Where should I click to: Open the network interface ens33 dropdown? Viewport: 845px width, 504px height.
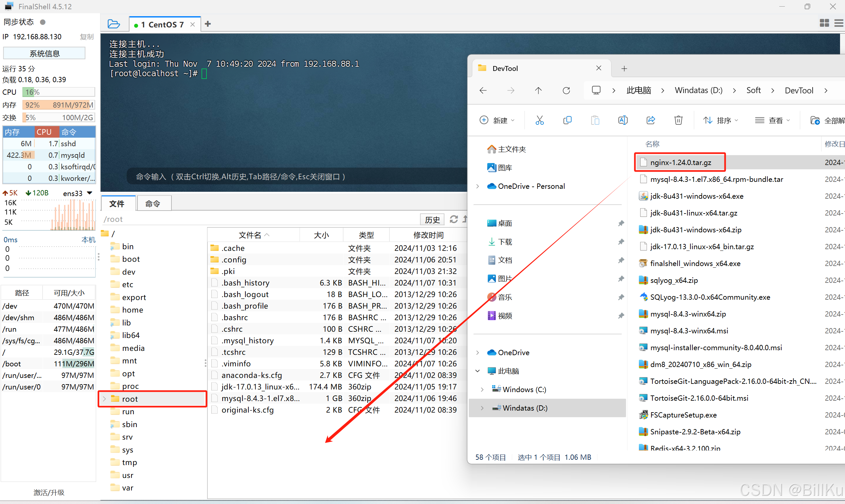pos(90,193)
